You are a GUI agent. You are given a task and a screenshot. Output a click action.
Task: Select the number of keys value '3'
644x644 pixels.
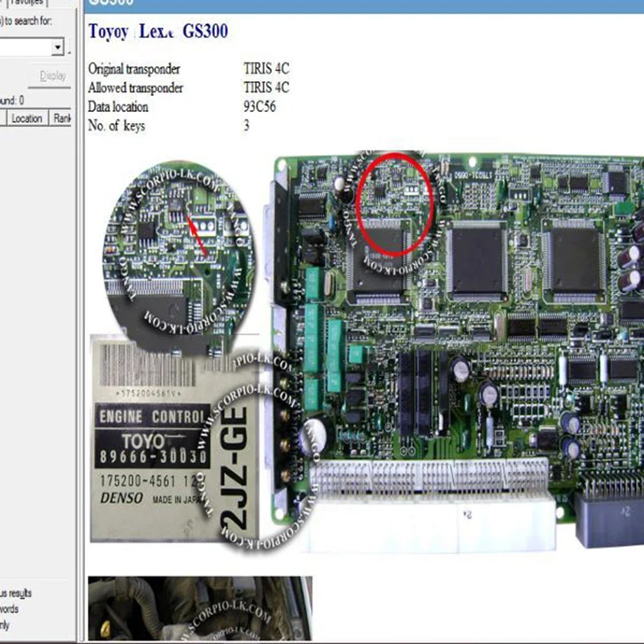click(247, 126)
